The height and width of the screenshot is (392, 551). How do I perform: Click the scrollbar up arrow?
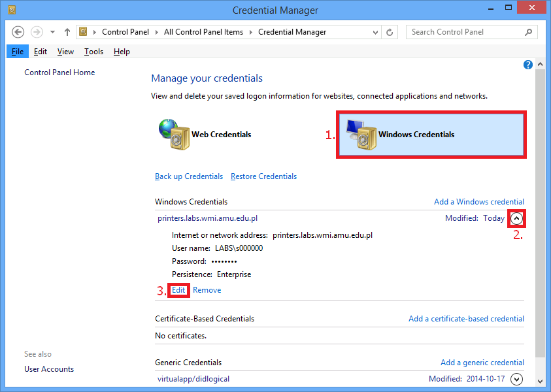coord(540,64)
